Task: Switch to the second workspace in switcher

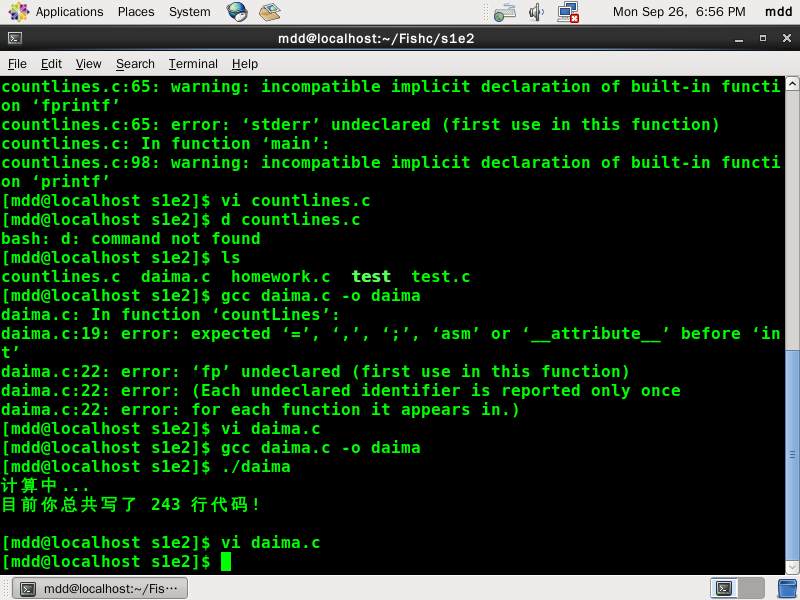Action: click(751, 588)
